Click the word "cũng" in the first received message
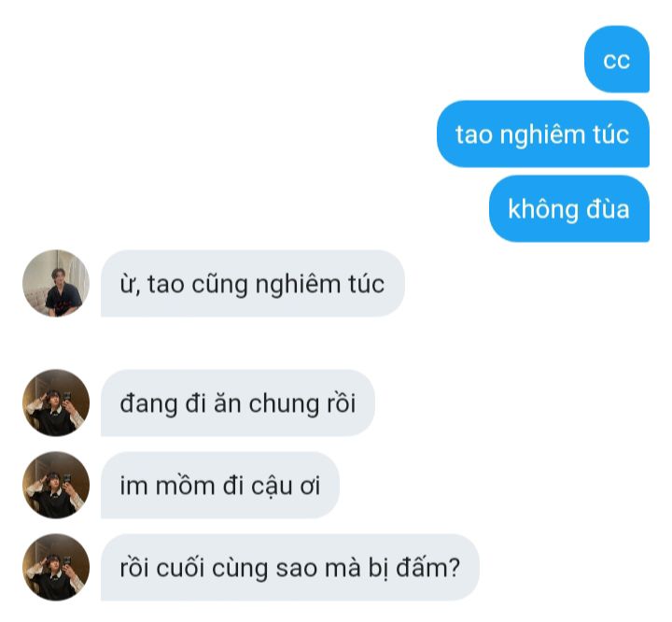Viewport: 672px width, 622px height. [219, 285]
